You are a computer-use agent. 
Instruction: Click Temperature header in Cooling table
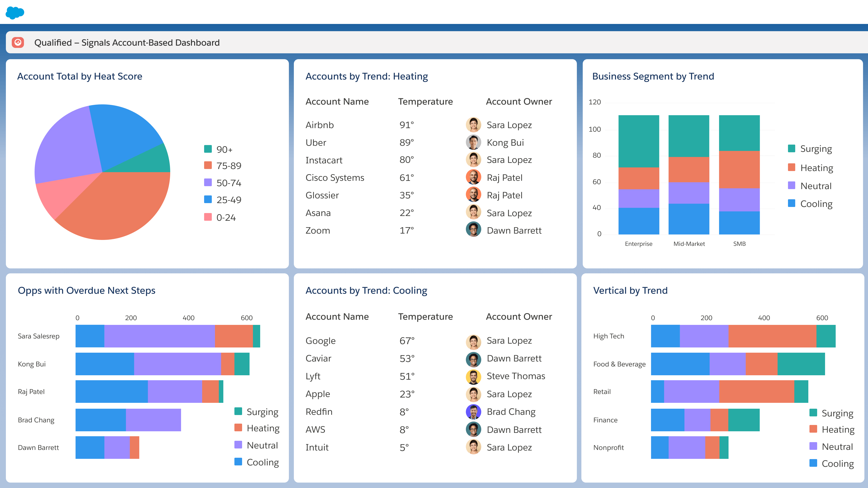[425, 317]
